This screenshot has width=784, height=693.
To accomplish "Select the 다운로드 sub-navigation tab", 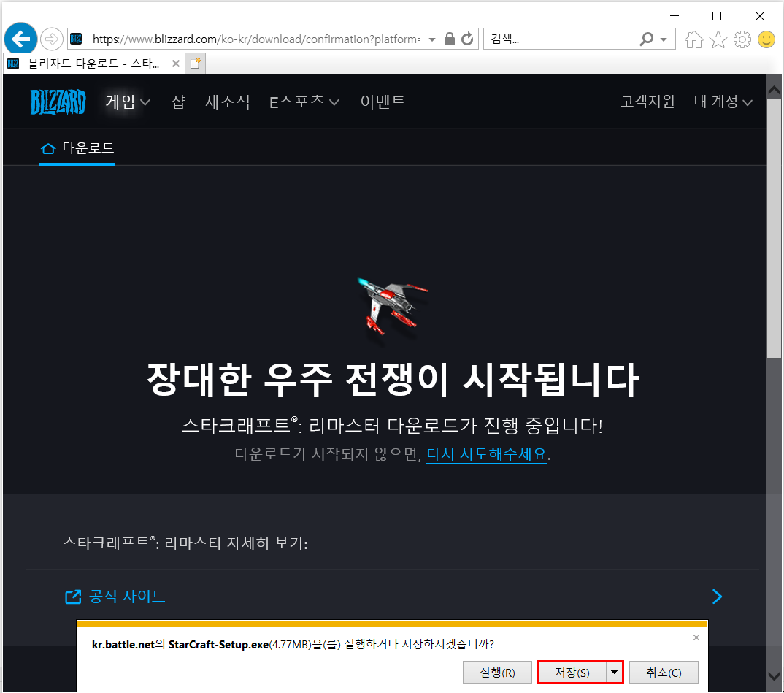I will pyautogui.click(x=77, y=148).
